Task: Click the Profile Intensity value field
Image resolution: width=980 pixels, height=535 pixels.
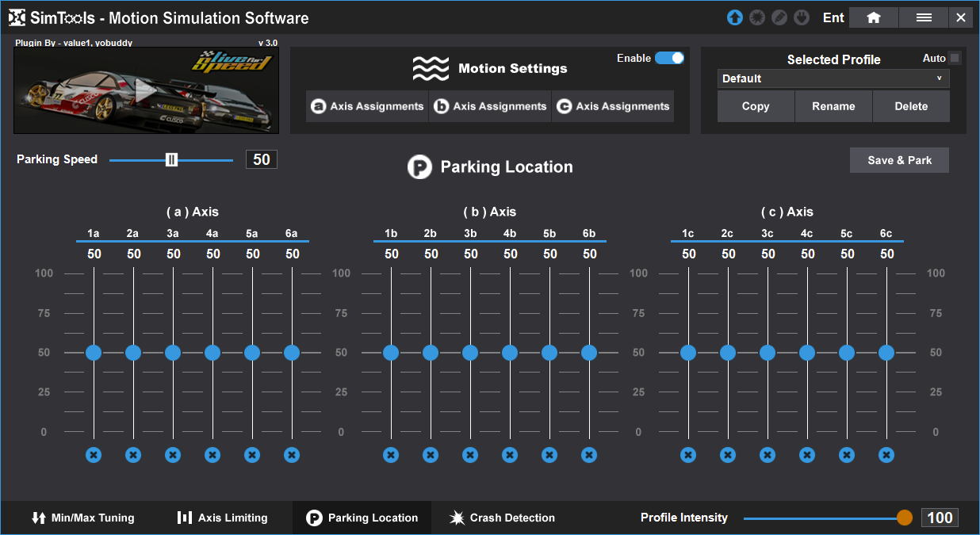Action: click(940, 518)
